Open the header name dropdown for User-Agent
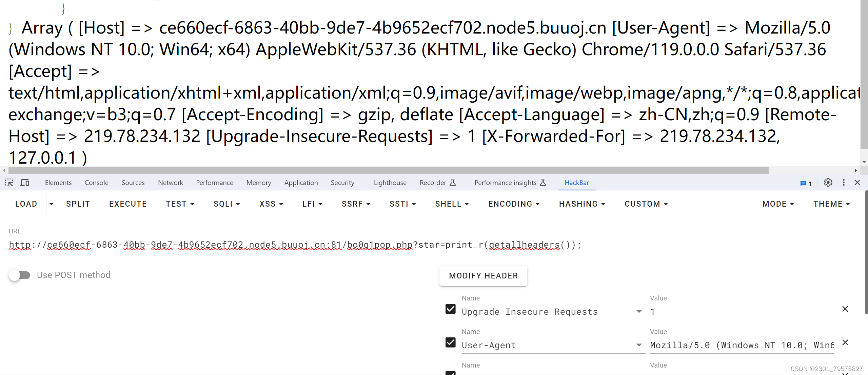The image size is (868, 375). click(639, 345)
